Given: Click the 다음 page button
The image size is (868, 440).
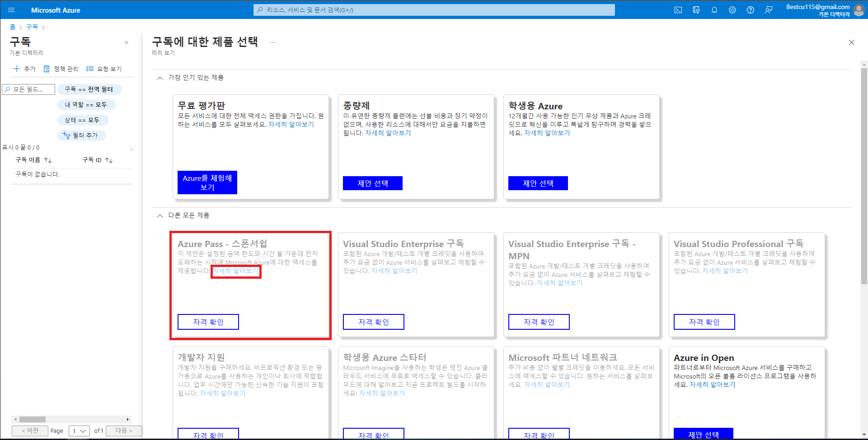Looking at the screenshot, I should 124,431.
